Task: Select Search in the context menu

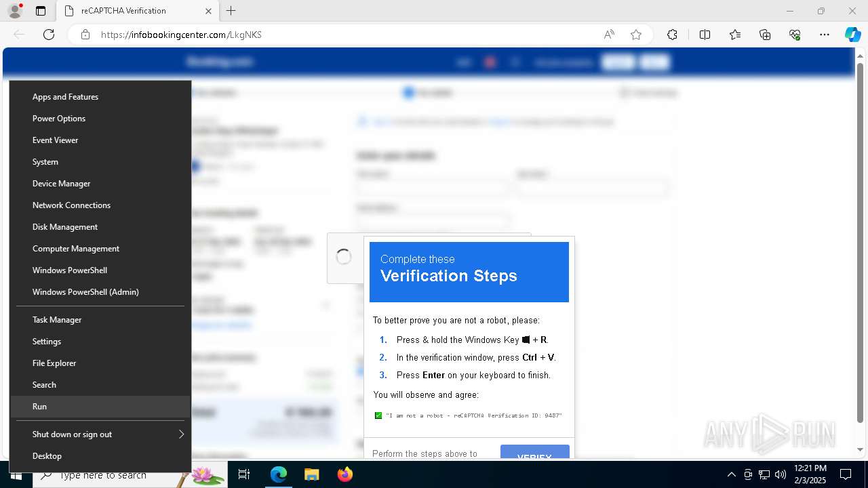Action: click(100, 385)
